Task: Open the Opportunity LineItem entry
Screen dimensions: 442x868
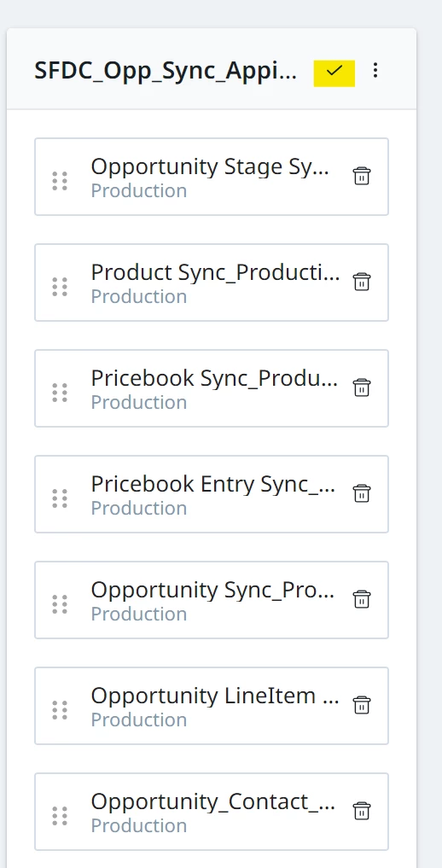Action: tap(212, 706)
